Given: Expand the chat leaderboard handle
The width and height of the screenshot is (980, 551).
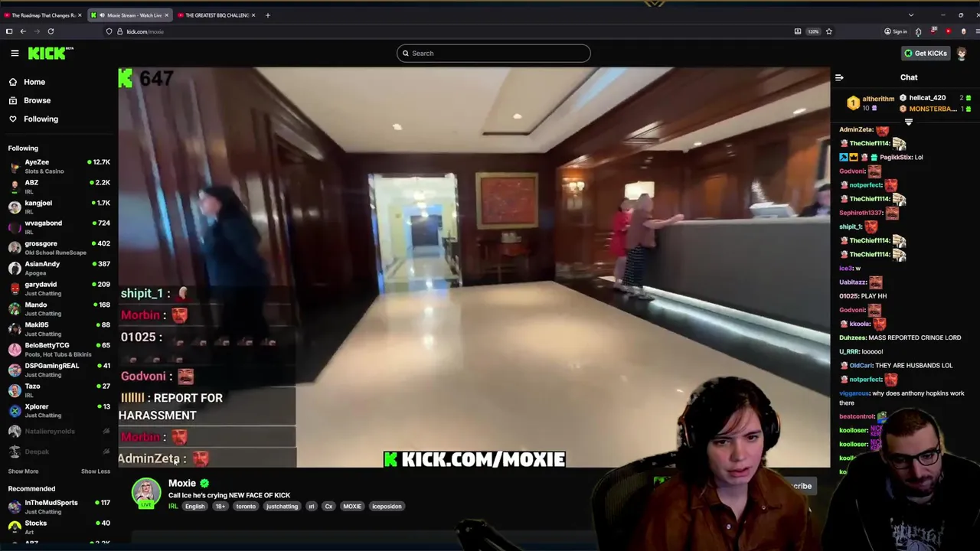Looking at the screenshot, I should click(x=909, y=122).
